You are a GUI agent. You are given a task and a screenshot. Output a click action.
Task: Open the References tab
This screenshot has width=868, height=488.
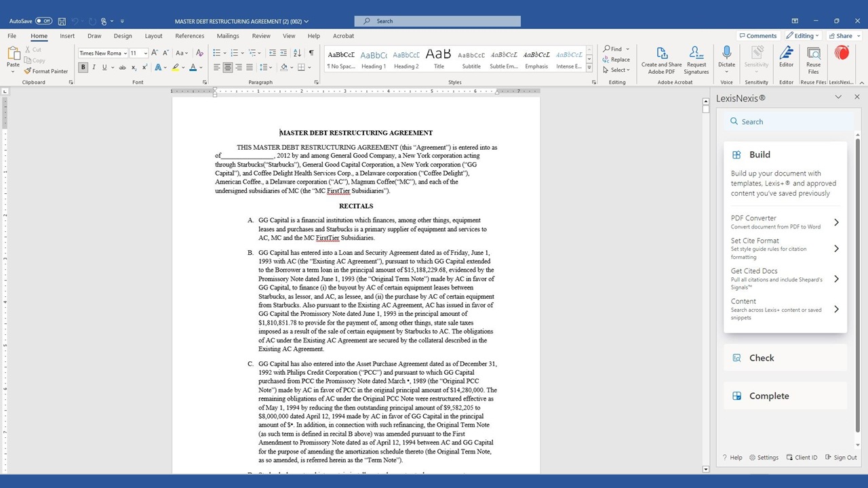click(x=189, y=36)
